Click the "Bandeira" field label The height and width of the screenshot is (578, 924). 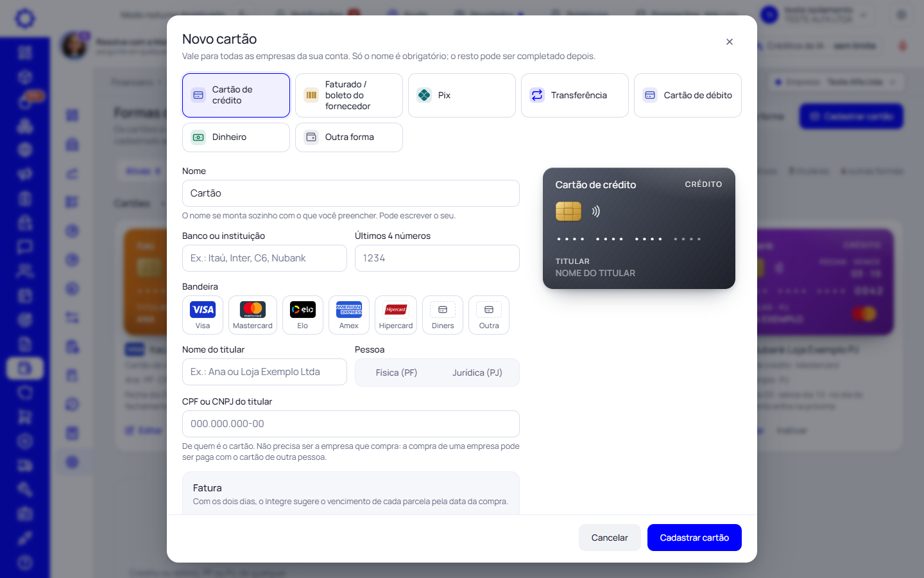coord(200,286)
